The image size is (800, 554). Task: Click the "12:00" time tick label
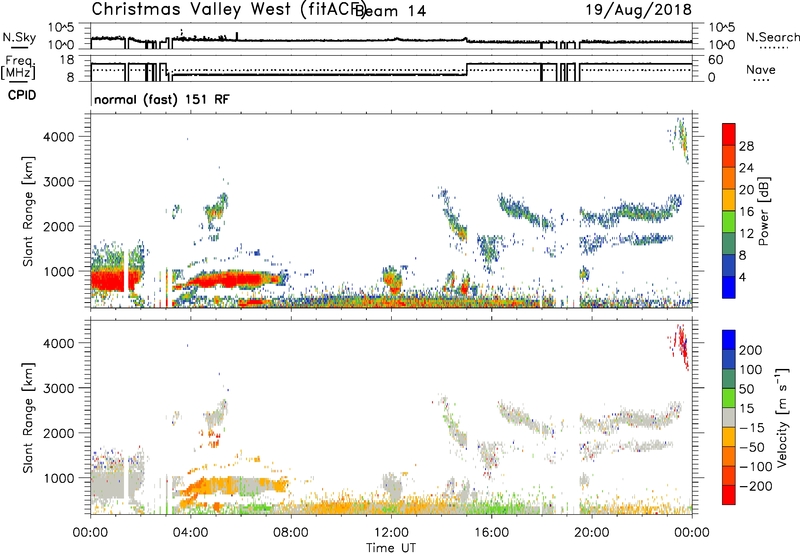[x=391, y=533]
